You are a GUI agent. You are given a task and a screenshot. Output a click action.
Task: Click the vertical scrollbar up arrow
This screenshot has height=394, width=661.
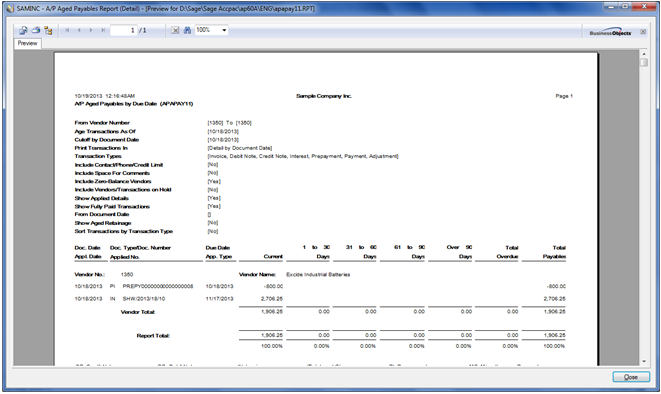[643, 54]
